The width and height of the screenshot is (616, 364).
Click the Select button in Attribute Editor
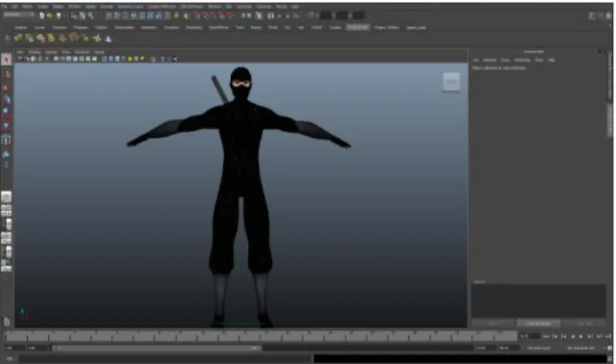pos(493,324)
